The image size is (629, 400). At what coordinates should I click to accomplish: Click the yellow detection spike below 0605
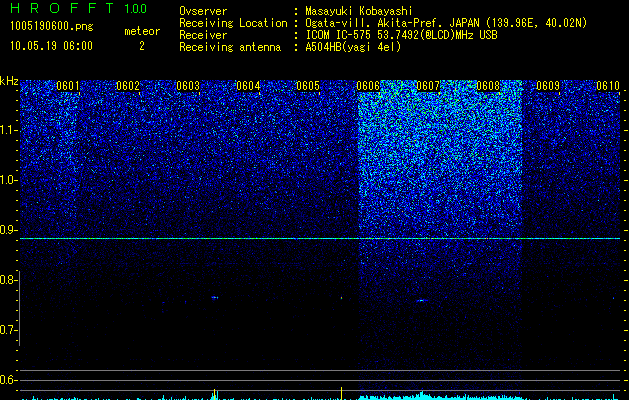(341, 392)
